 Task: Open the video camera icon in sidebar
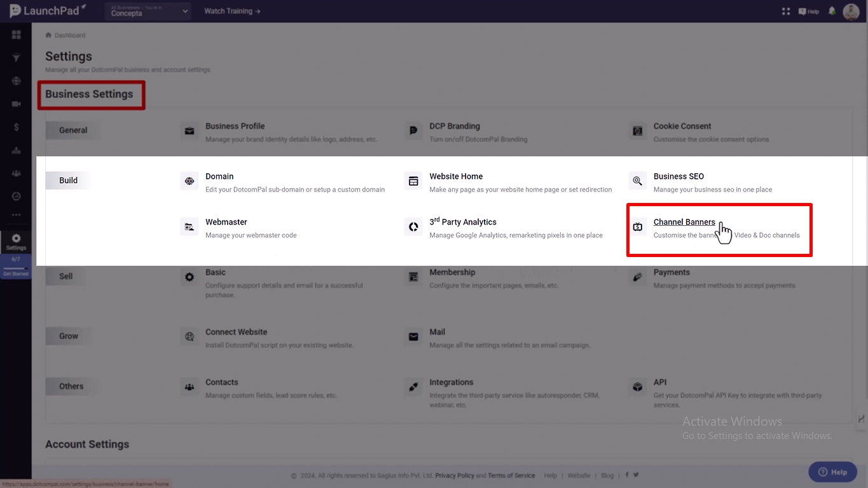(x=16, y=104)
